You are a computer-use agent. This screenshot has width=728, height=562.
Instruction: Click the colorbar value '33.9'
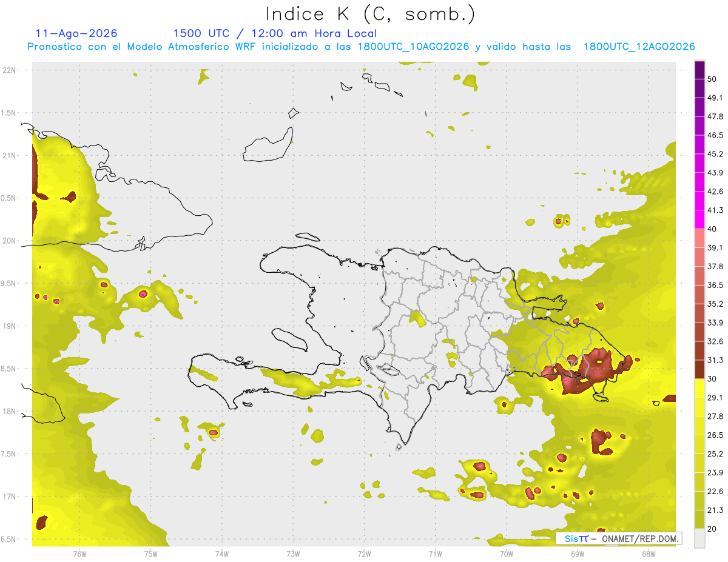pyautogui.click(x=715, y=323)
